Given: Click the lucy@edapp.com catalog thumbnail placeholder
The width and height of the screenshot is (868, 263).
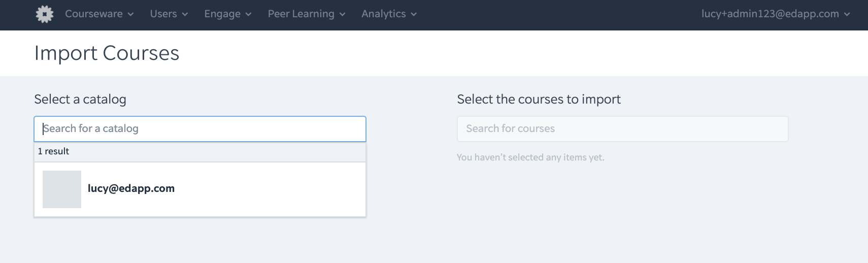Looking at the screenshot, I should coord(62,189).
